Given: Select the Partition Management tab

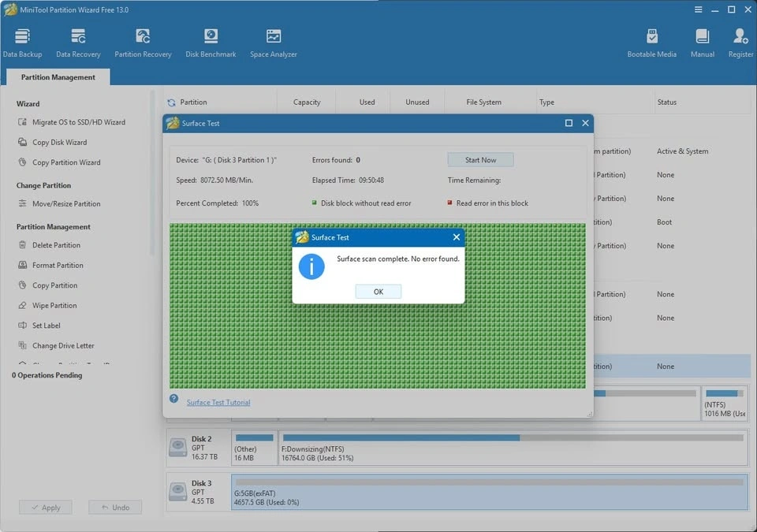Looking at the screenshot, I should [58, 77].
